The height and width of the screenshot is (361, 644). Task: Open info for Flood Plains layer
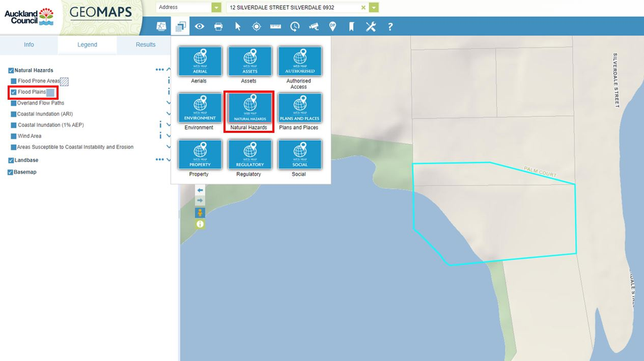[169, 92]
